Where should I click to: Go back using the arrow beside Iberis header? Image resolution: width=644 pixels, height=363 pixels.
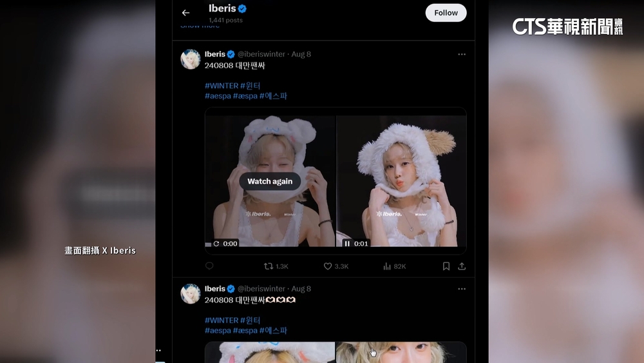pyautogui.click(x=185, y=13)
